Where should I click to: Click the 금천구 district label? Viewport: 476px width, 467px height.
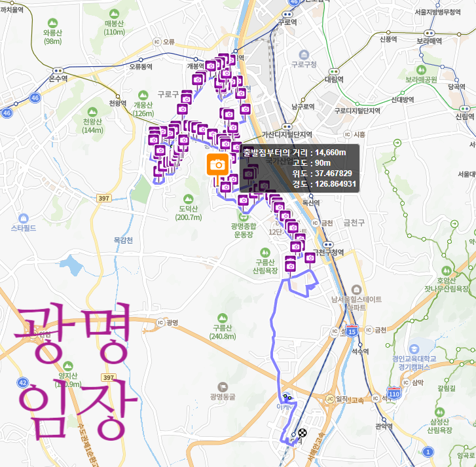[354, 223]
